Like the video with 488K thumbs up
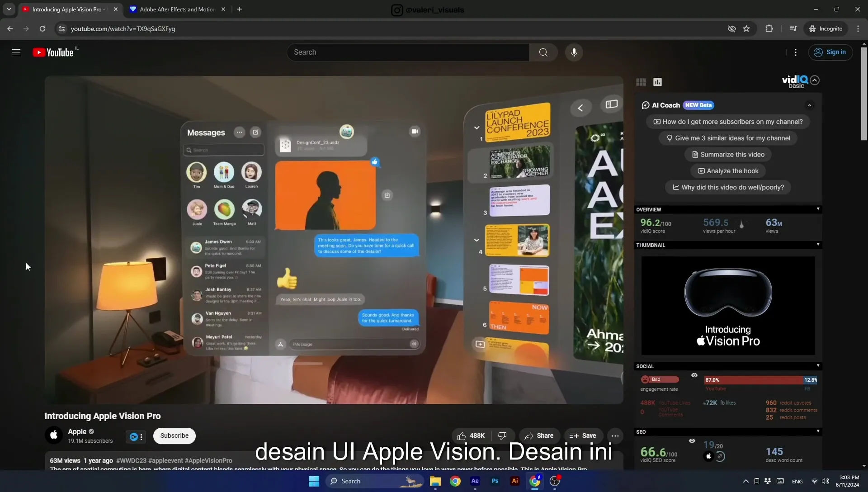Viewport: 868px width, 492px height. [x=471, y=436]
